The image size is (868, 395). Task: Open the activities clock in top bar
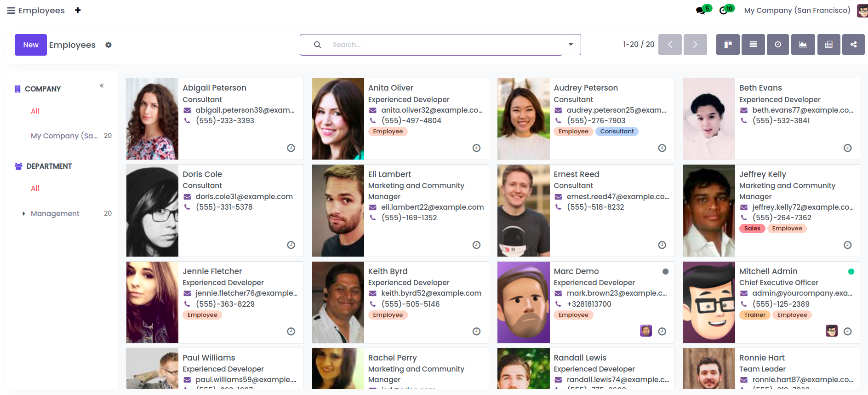(724, 10)
